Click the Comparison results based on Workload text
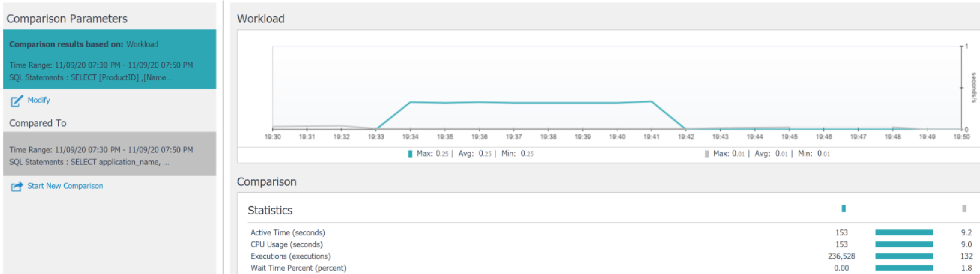The height and width of the screenshot is (274, 980). [83, 44]
